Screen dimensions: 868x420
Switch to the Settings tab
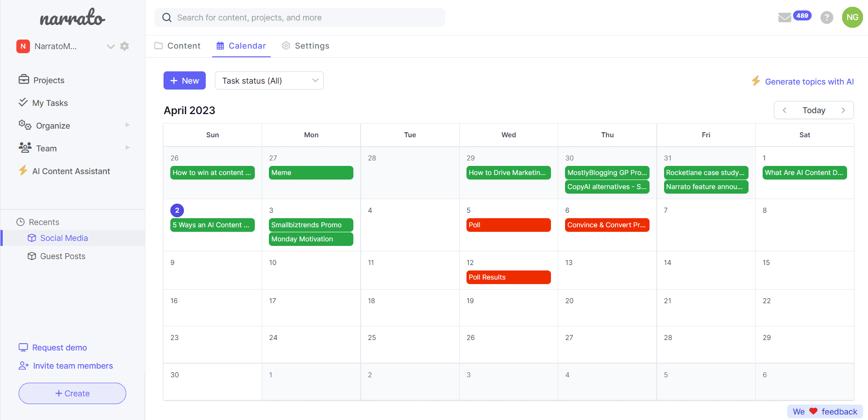(x=306, y=46)
